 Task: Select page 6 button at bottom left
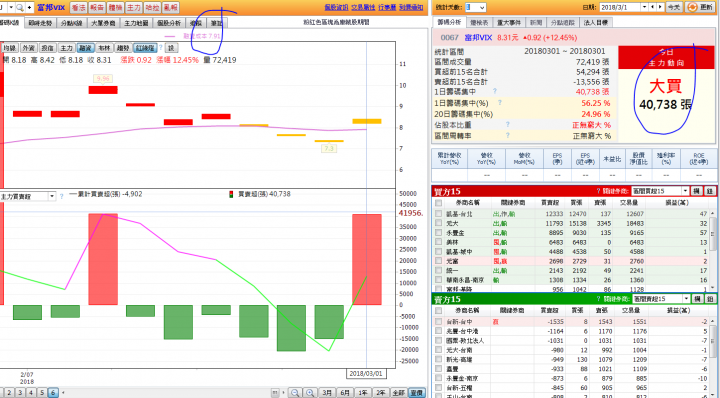(x=53, y=393)
